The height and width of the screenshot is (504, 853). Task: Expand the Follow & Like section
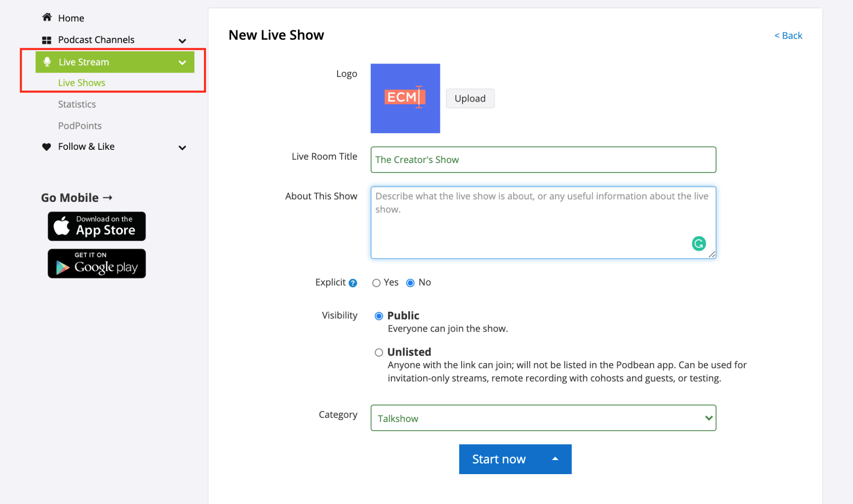[x=183, y=147]
